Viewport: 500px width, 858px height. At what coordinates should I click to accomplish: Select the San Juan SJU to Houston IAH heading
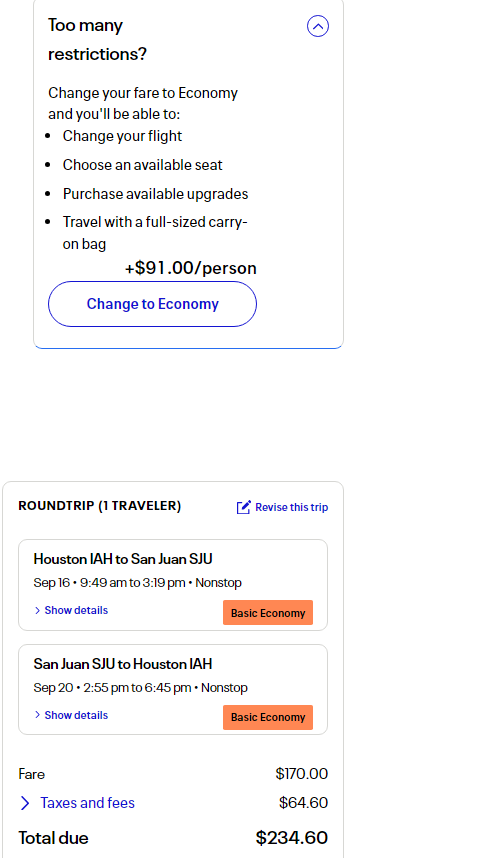tap(123, 664)
